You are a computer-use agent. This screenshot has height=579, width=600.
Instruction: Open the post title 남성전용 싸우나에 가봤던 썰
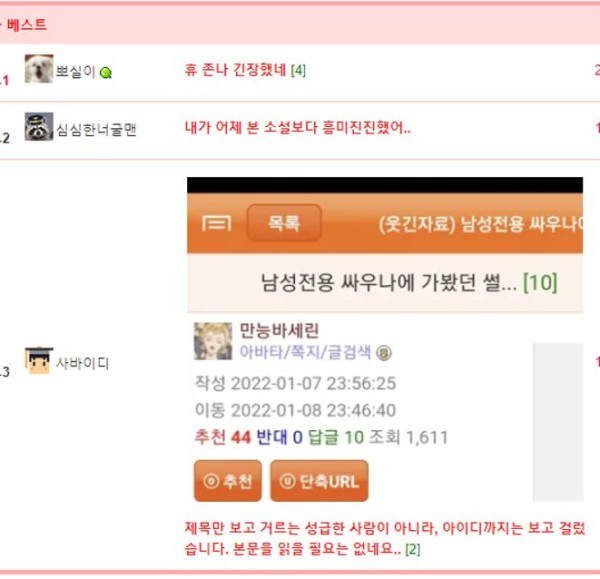click(389, 283)
